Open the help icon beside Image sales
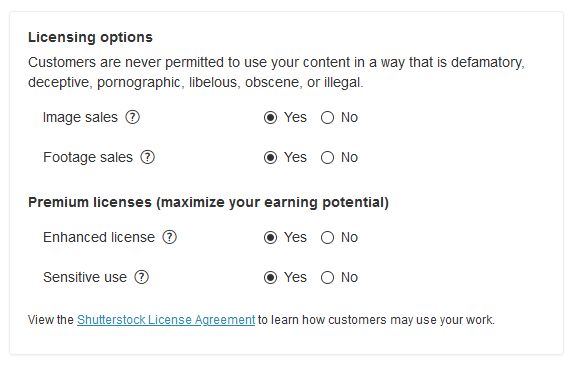This screenshot has width=576, height=370. pyautogui.click(x=133, y=118)
